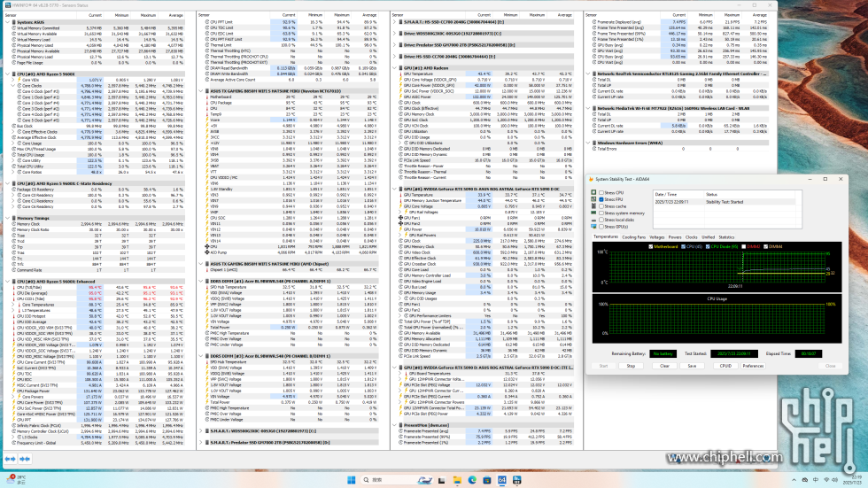This screenshot has height=488, width=868.
Task: Open AIDA64 Preferences
Action: [x=753, y=366]
